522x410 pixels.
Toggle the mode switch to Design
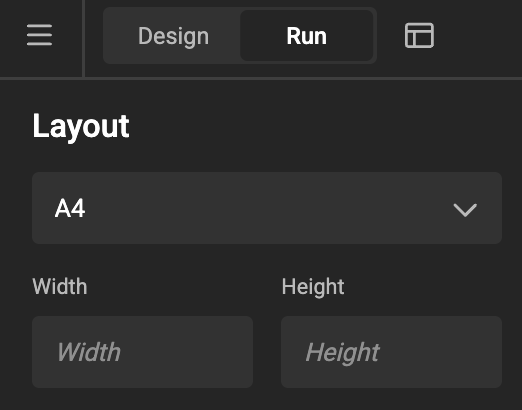(173, 36)
